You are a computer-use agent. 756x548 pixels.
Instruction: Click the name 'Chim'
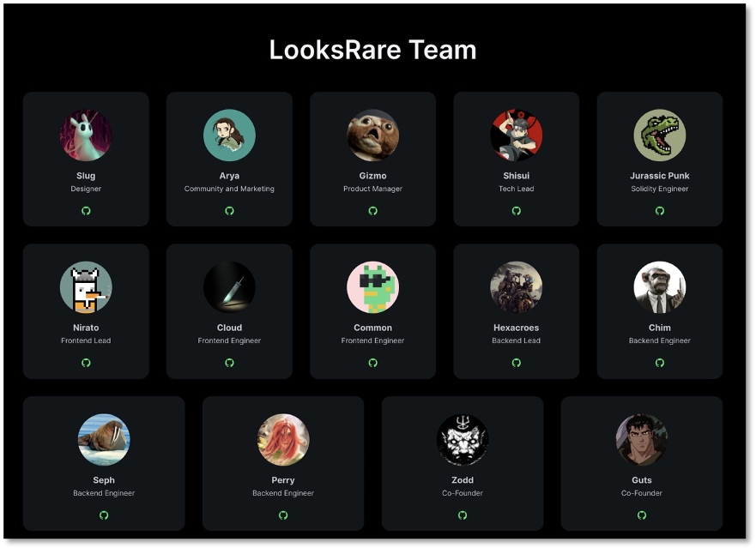[x=660, y=328]
